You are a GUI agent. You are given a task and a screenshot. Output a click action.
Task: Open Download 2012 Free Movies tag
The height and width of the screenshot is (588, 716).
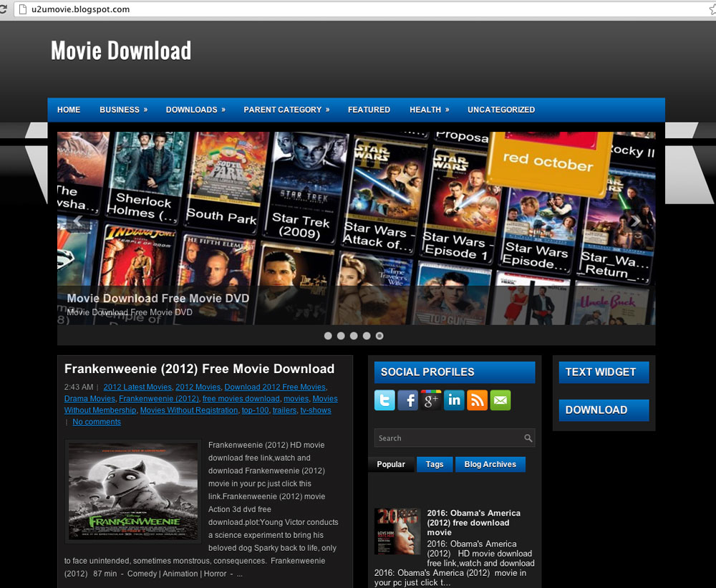pos(275,387)
